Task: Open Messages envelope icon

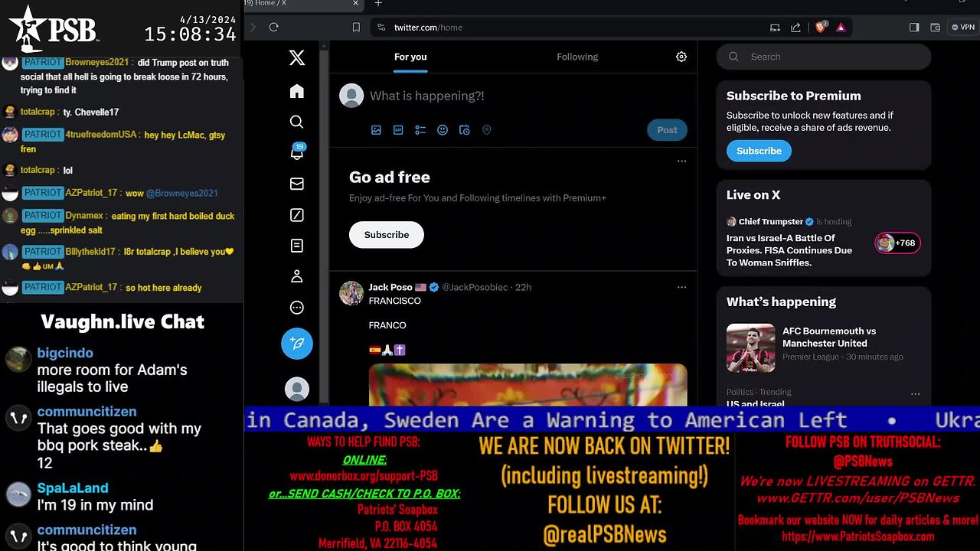Action: 297,184
